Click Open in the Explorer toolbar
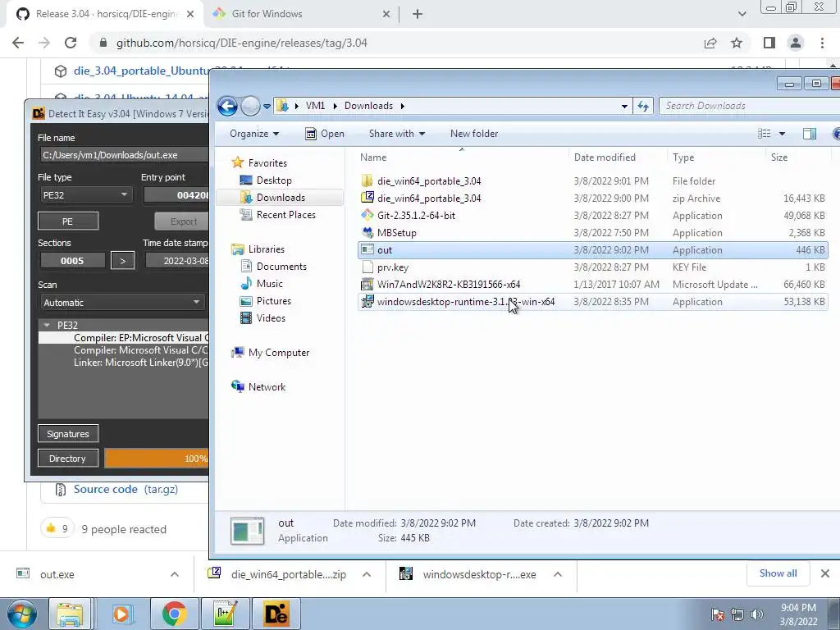 (325, 134)
